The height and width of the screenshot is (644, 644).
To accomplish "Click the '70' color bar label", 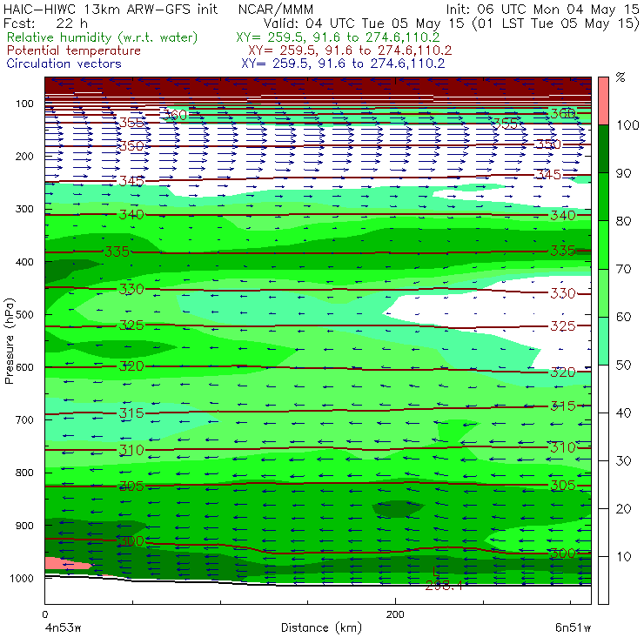I will [624, 269].
